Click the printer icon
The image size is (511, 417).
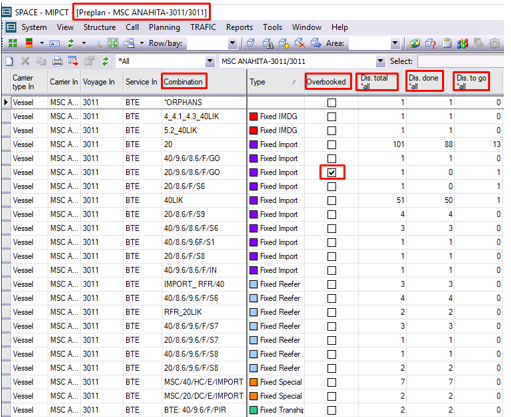(x=57, y=61)
